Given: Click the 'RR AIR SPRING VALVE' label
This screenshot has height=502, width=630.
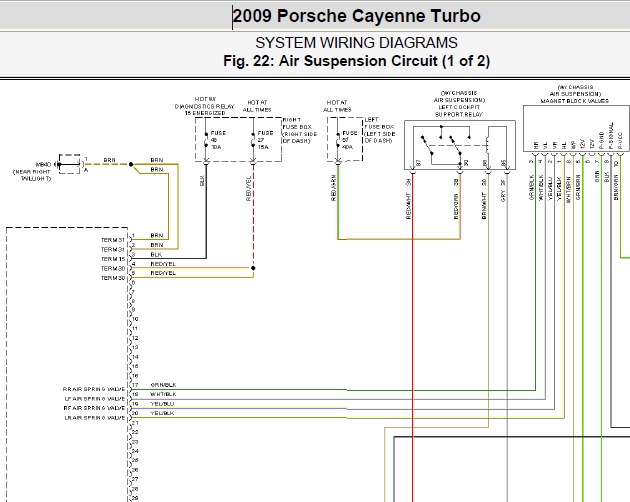Looking at the screenshot, I should tap(94, 389).
